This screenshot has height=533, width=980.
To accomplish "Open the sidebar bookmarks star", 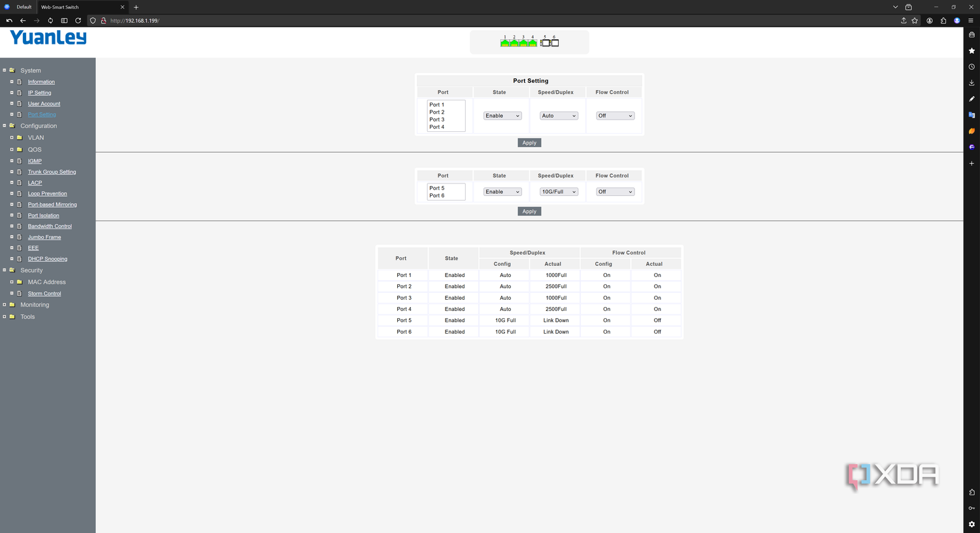I will 972,50.
